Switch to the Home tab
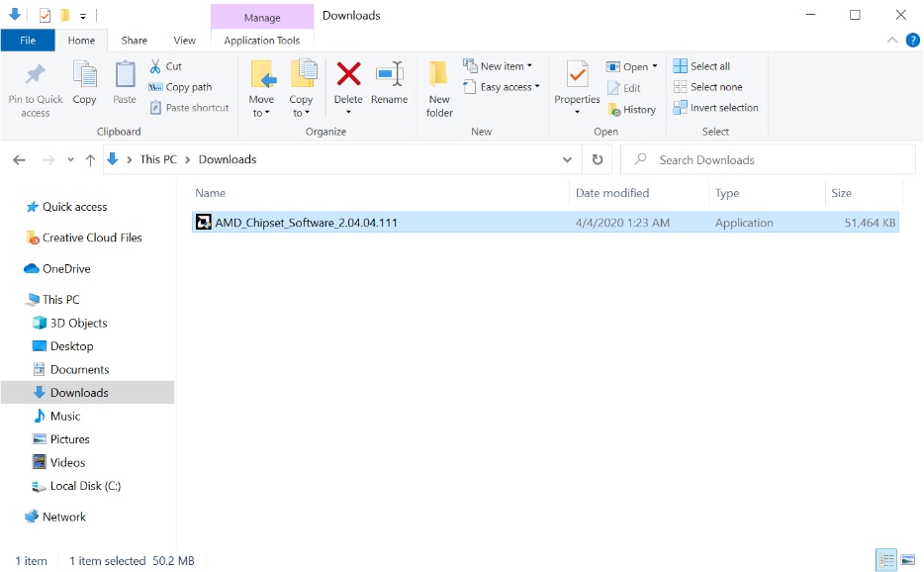The image size is (924, 572). [81, 41]
